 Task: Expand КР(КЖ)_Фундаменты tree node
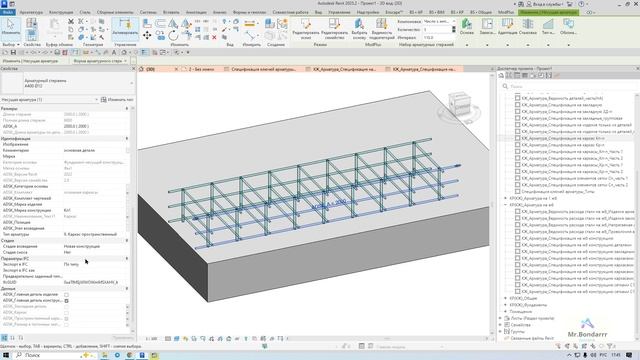505,305
